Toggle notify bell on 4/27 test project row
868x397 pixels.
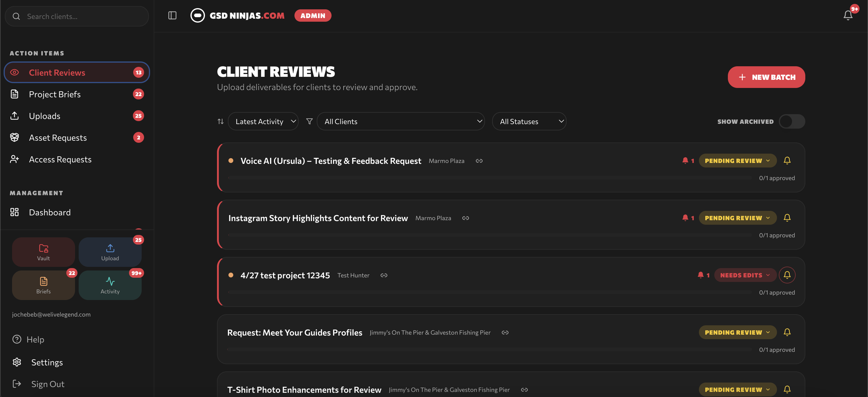(x=787, y=275)
